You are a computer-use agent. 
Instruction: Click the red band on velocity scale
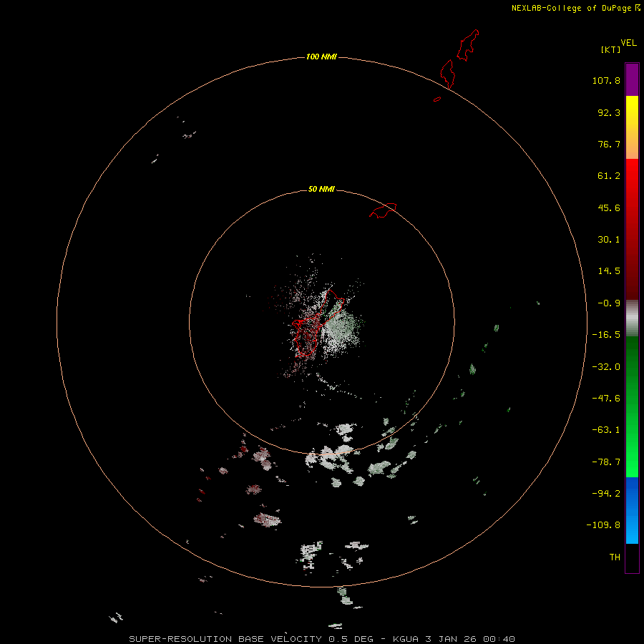[632, 229]
